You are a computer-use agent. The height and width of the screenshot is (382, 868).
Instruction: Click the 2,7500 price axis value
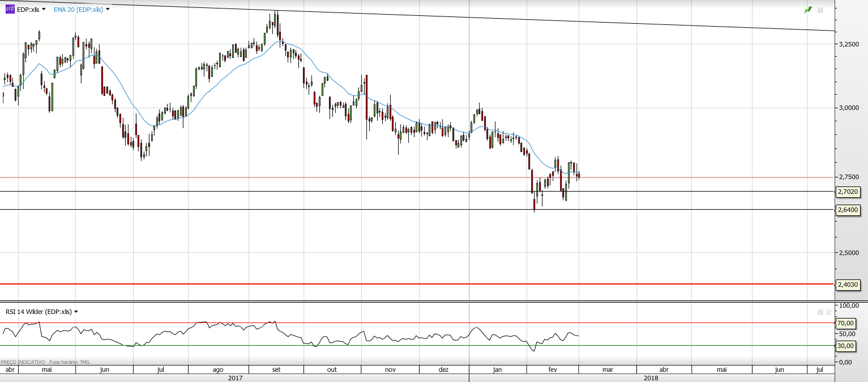tap(849, 177)
